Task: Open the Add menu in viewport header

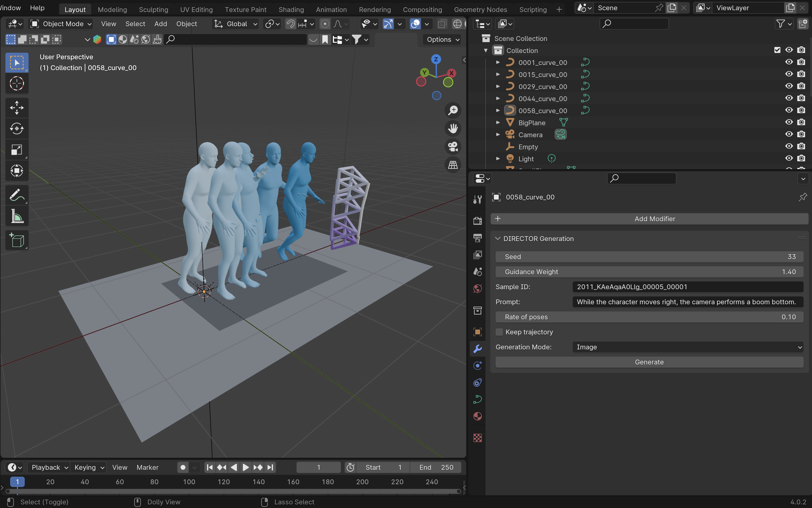Action: pos(161,24)
